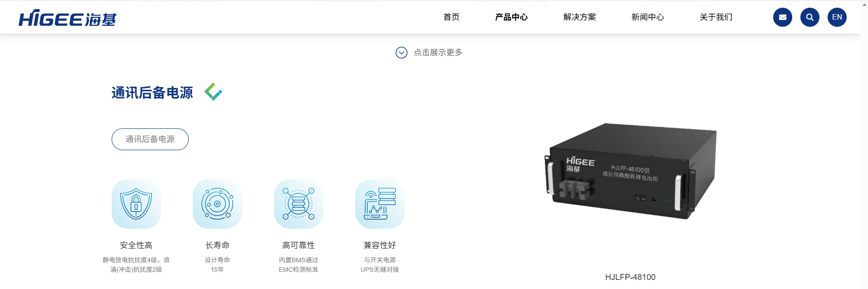Click the 兼容性好 label
This screenshot has width=868, height=289.
coord(380,245)
